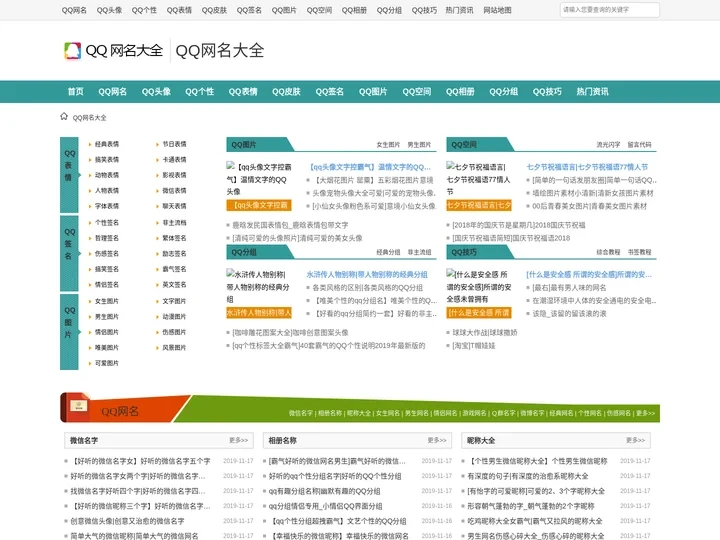
Task: Click the qq头像文字控霸气 thumbnail image
Action: (259, 179)
